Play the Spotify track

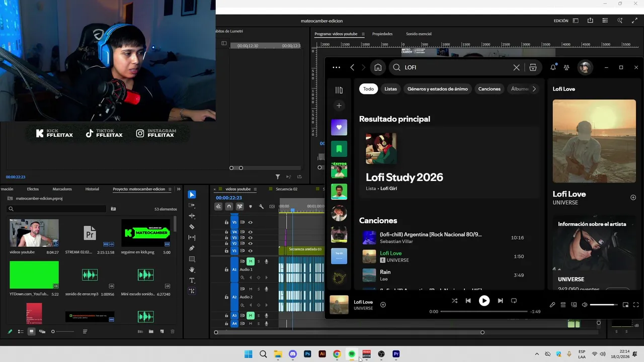[484, 301]
